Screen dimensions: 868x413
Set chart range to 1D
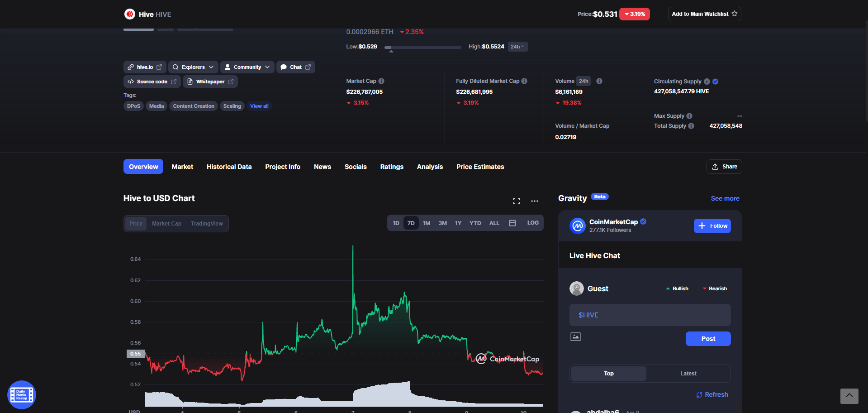(x=396, y=223)
